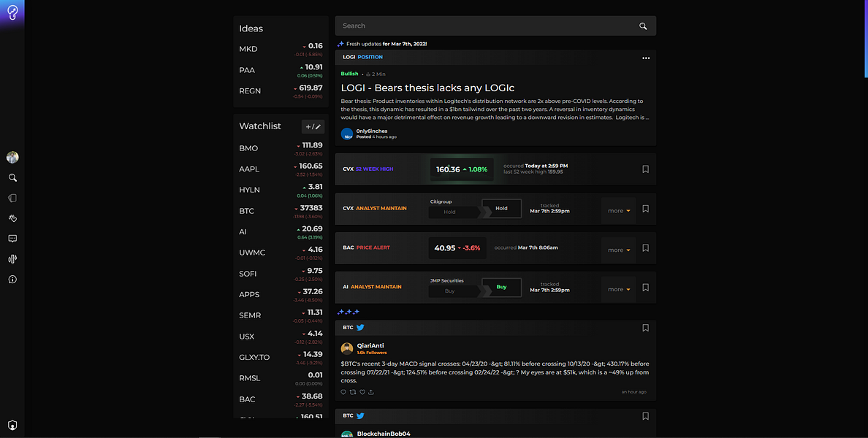
Task: Click BlockchainBob04 username
Action: [x=384, y=434]
